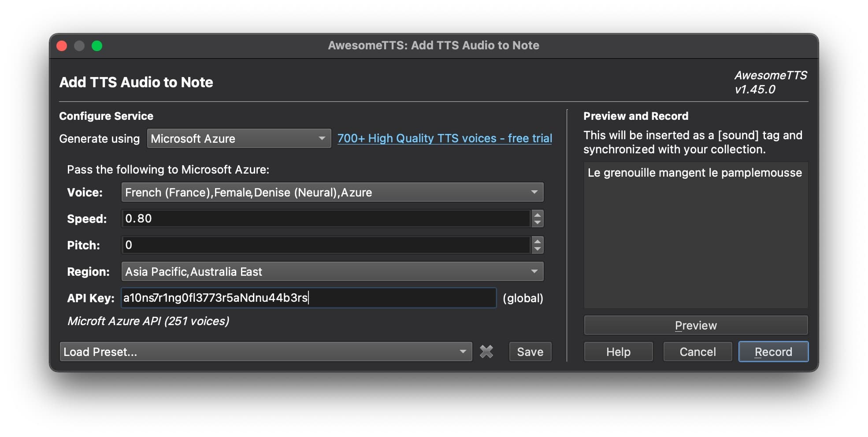
Task: Click the (global) label next to API Key
Action: 523,298
